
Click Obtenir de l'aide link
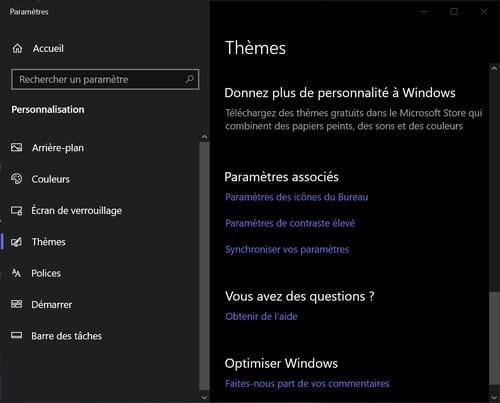pos(261,316)
